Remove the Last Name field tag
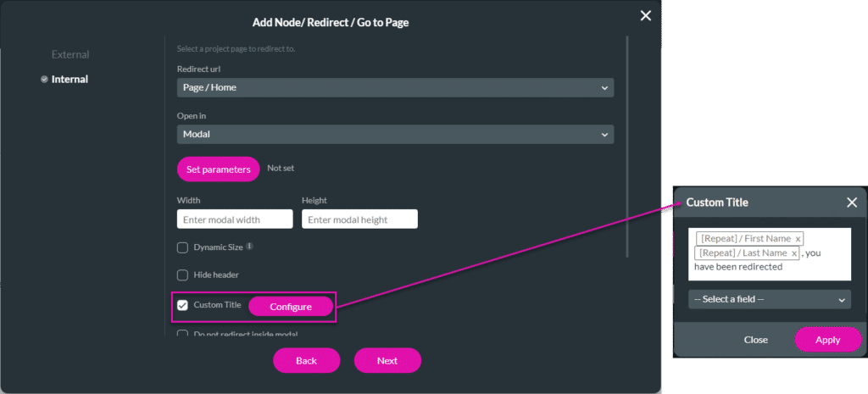The image size is (868, 394). pos(793,253)
